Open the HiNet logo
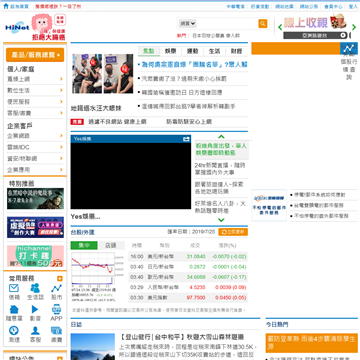 click(x=17, y=28)
